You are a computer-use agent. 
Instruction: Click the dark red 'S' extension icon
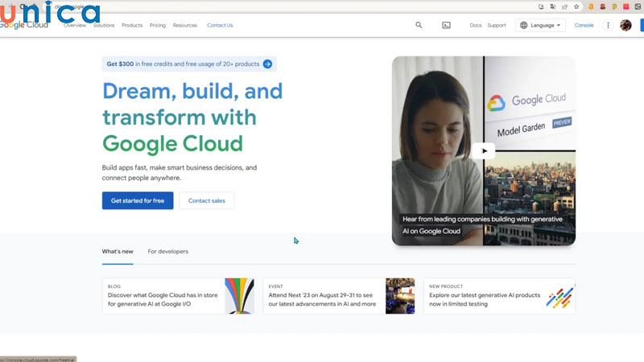[x=602, y=6]
